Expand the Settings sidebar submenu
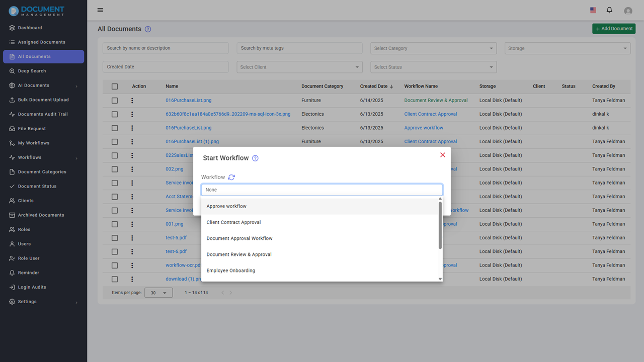644x362 pixels. point(76,302)
